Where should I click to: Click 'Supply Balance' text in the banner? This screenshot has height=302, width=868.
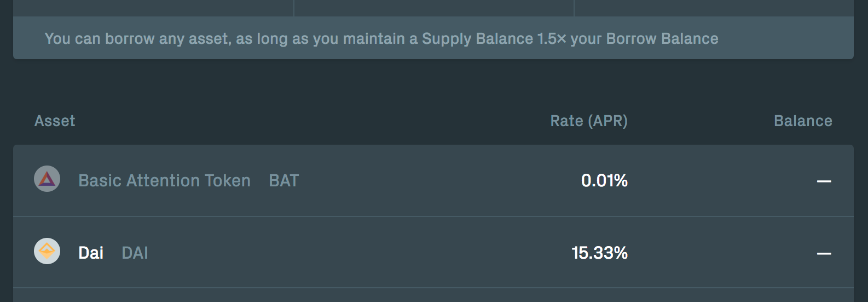(477, 39)
